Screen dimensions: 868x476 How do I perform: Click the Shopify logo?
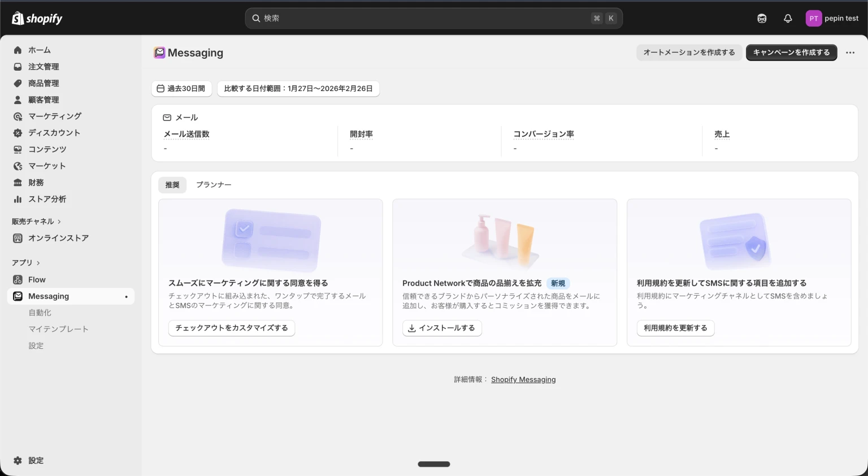click(36, 18)
